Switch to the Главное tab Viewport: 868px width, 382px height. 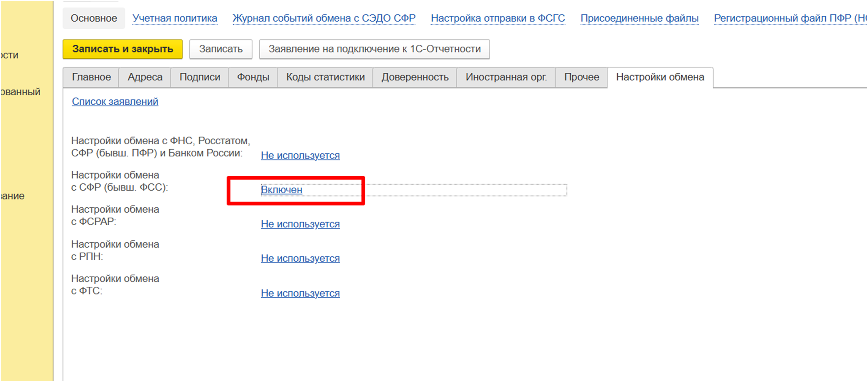pos(91,77)
